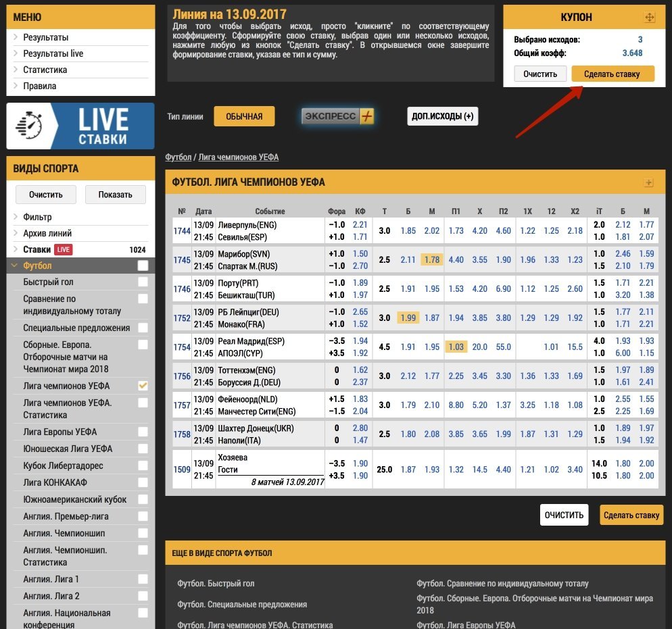This screenshot has width=672, height=629.
Task: Click the Очистить button in the coupon
Action: [x=540, y=74]
